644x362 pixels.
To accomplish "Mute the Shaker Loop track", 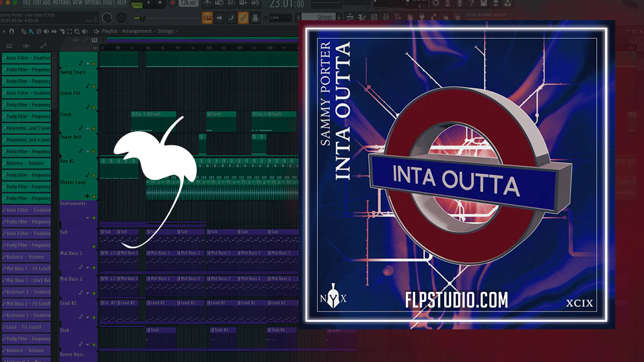I will pyautogui.click(x=94, y=197).
